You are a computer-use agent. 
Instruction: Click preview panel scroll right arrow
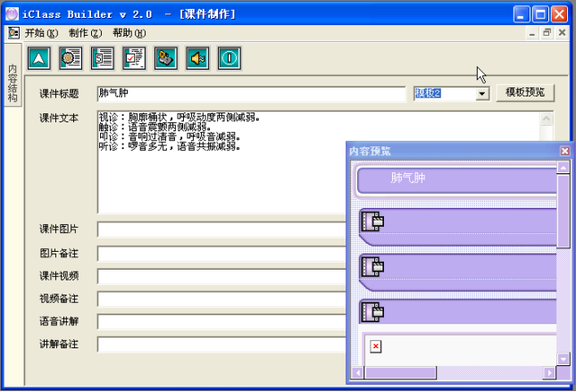pos(549,373)
